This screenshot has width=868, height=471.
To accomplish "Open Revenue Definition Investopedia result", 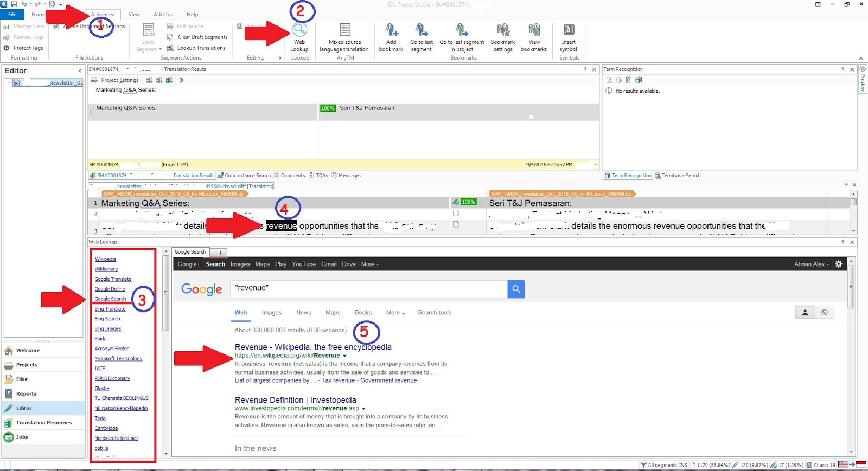I will click(296, 400).
